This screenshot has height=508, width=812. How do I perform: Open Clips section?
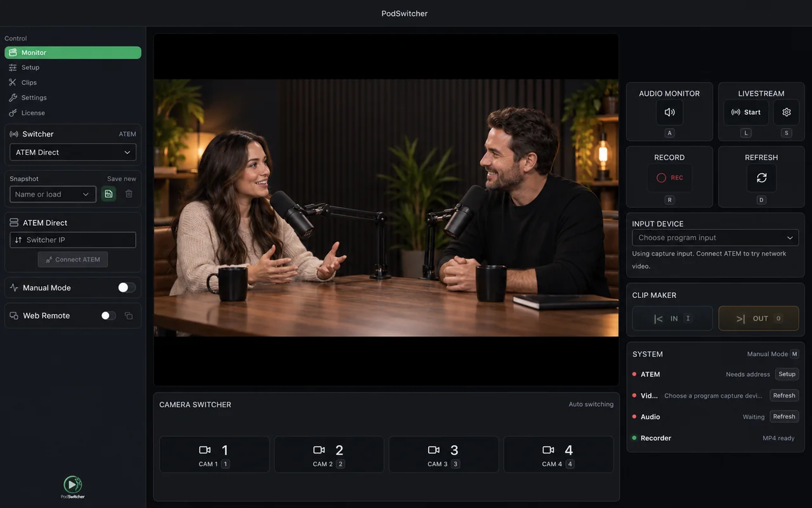click(73, 82)
